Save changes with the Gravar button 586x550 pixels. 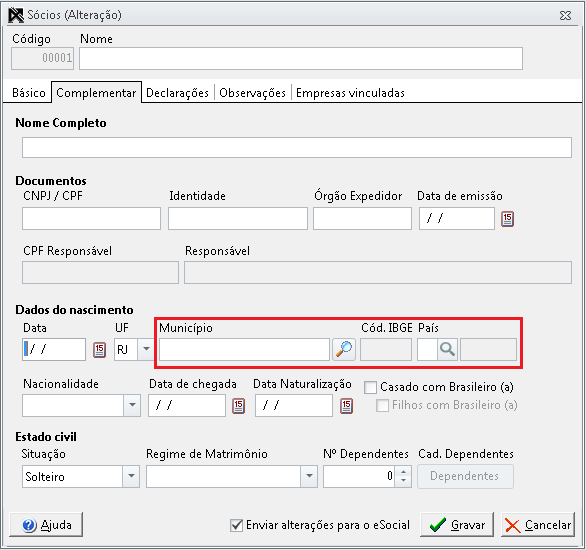[457, 525]
